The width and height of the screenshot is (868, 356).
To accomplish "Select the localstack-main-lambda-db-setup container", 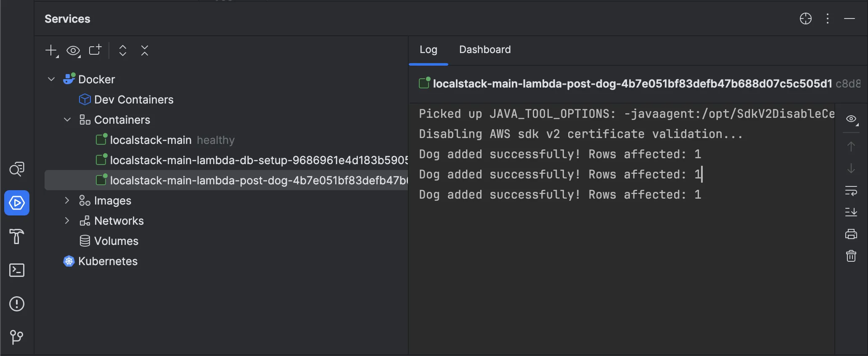I will click(252, 160).
